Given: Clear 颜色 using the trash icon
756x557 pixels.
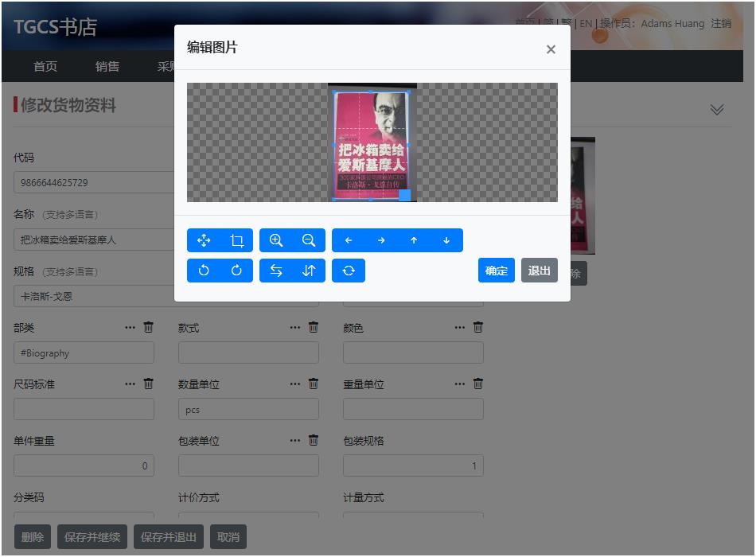Looking at the screenshot, I should pos(477,327).
